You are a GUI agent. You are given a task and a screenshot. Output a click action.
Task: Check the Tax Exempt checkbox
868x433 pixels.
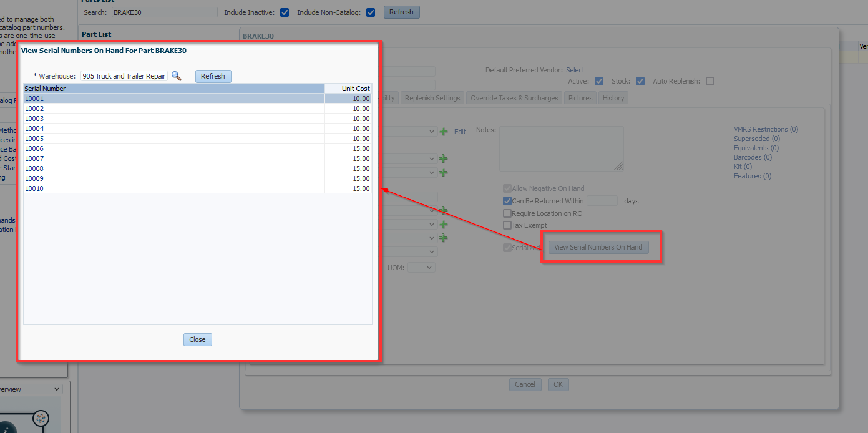507,225
